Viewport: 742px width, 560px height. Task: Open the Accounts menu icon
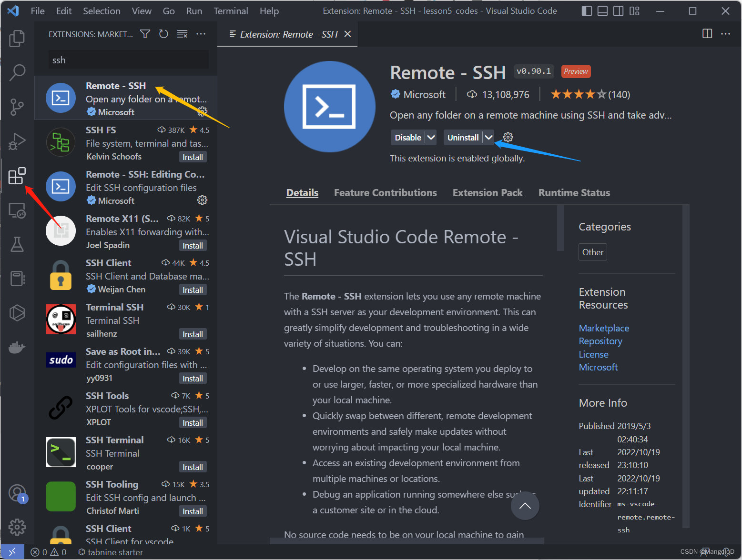17,493
